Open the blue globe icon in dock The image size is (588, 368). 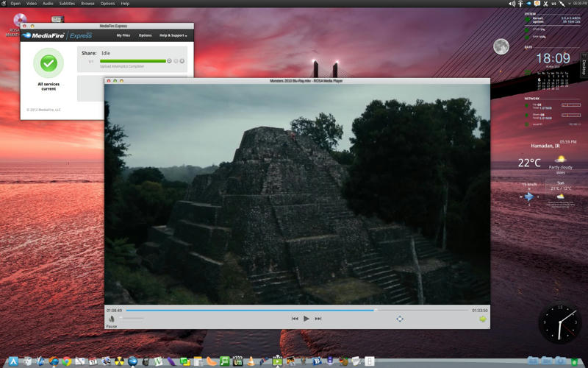point(132,361)
